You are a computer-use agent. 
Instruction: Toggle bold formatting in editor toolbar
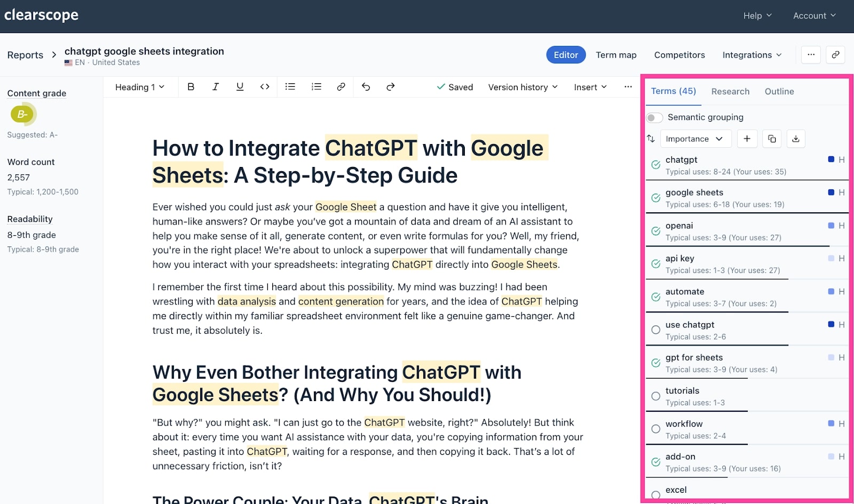191,87
